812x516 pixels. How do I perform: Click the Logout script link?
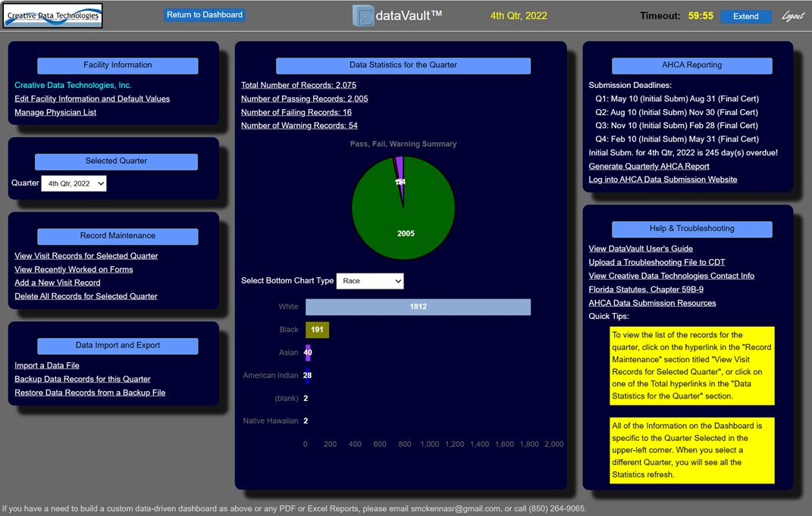click(x=793, y=17)
